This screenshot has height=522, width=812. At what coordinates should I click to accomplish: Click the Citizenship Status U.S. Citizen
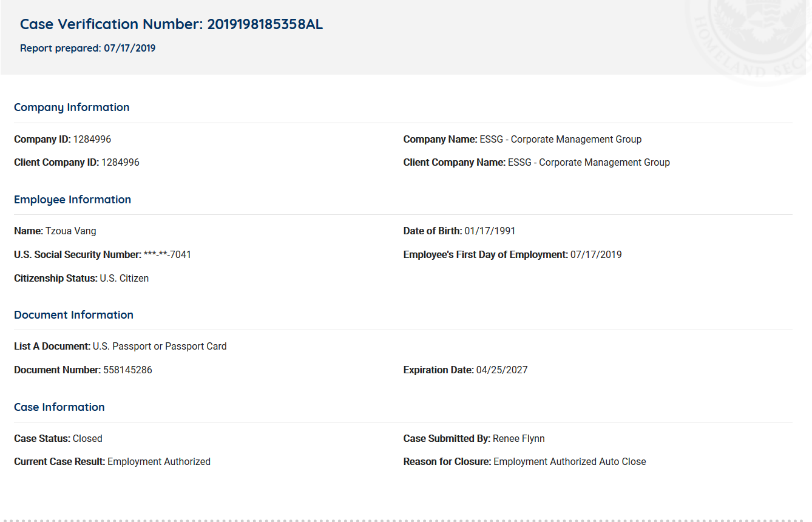124,279
